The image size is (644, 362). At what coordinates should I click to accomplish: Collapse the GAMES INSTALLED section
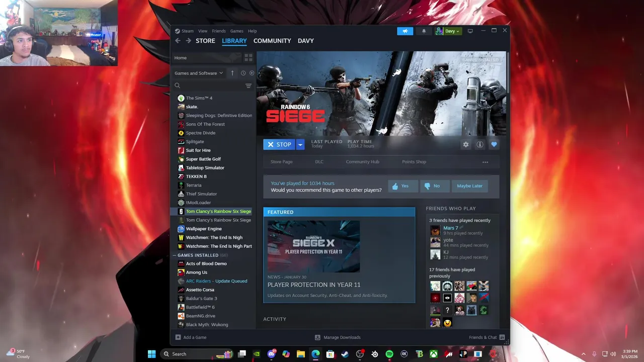click(x=175, y=255)
